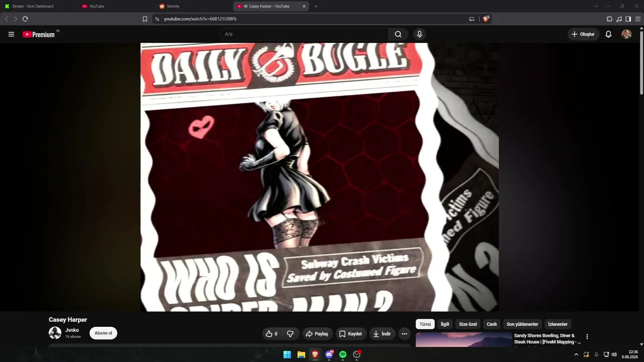644x362 pixels.
Task: Click the search magnifier button
Action: (x=398, y=34)
